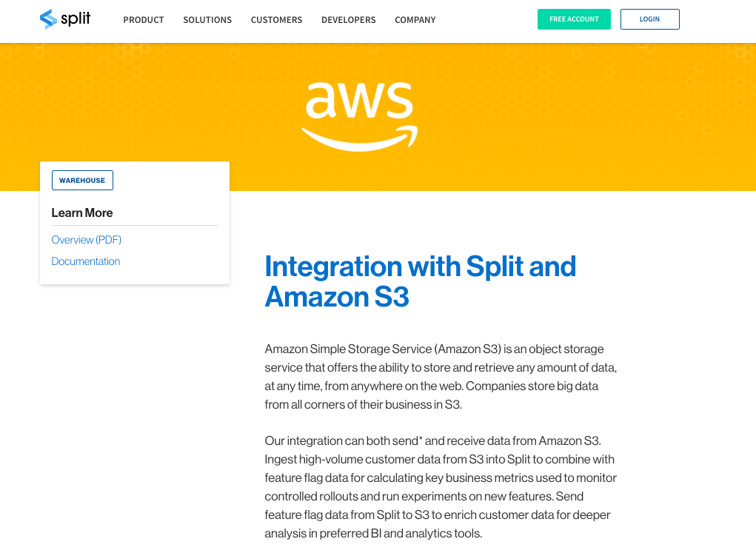Open the Developers menu
Viewport: 756px width, 556px height.
tap(348, 20)
